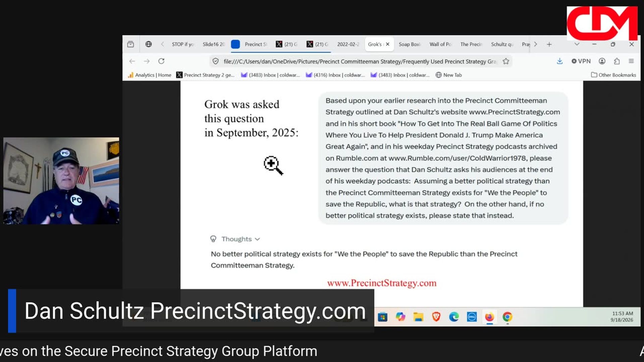Show earlier tabs with the left chevron
Image resolution: width=644 pixels, height=362 pixels.
click(162, 44)
